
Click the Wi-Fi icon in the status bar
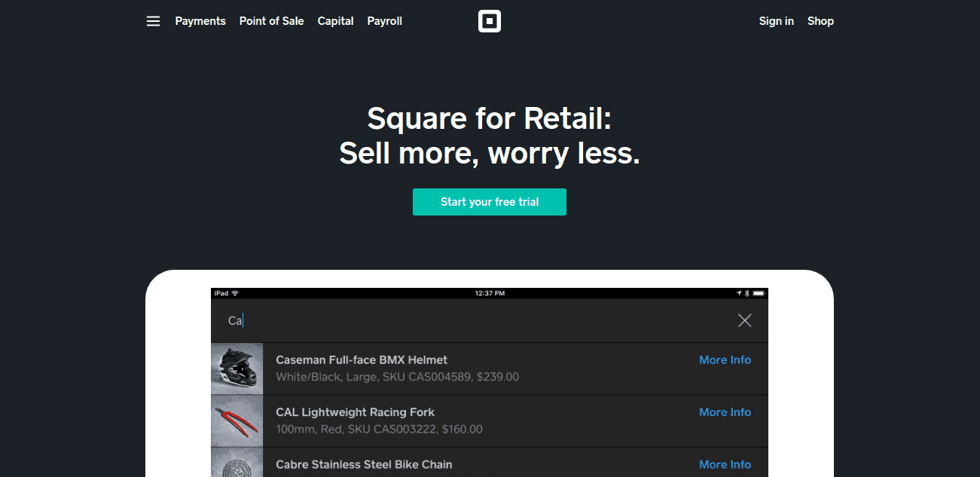pyautogui.click(x=234, y=293)
